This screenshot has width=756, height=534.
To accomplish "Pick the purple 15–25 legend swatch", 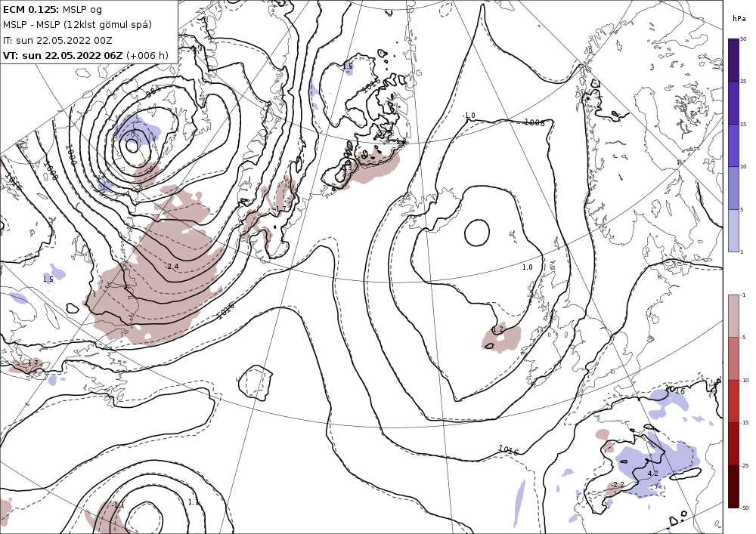I will tap(733, 103).
